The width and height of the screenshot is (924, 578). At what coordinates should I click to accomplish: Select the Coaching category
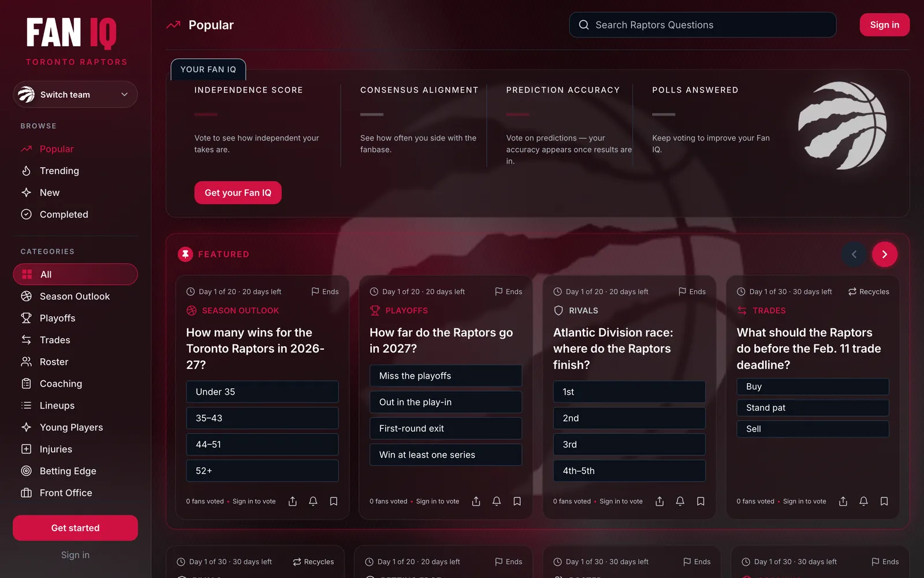[75, 384]
